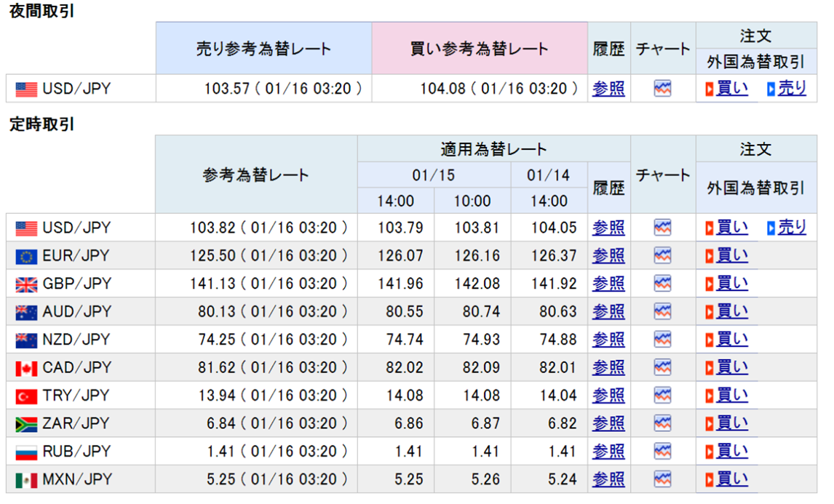Screen dimensions: 834x504
Task: Open chart icon for AUD/JPY row
Action: coord(662,311)
